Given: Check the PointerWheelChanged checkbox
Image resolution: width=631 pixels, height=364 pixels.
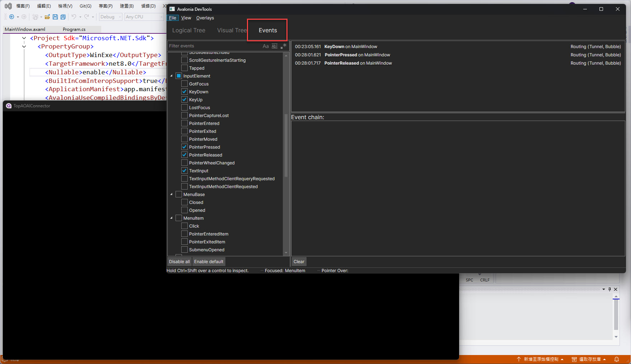Looking at the screenshot, I should pyautogui.click(x=184, y=163).
